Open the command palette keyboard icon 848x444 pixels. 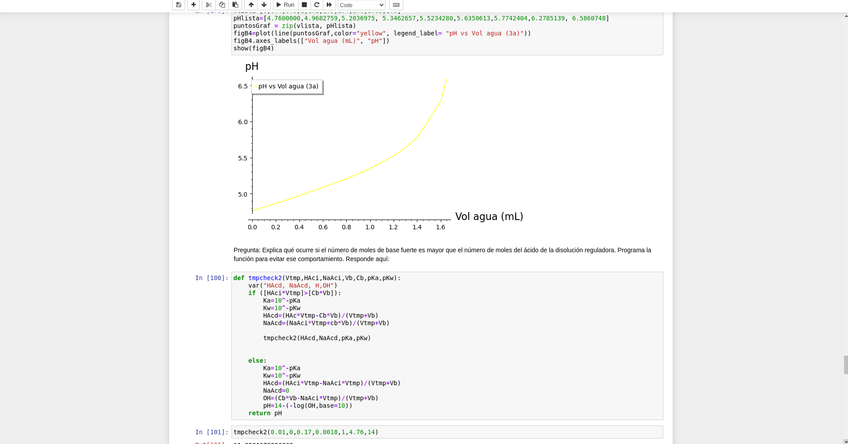396,5
